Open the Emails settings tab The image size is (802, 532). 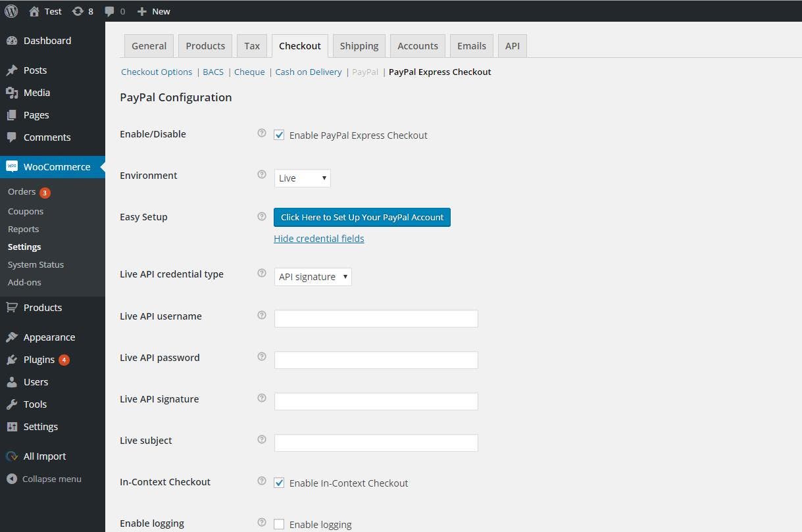point(471,45)
